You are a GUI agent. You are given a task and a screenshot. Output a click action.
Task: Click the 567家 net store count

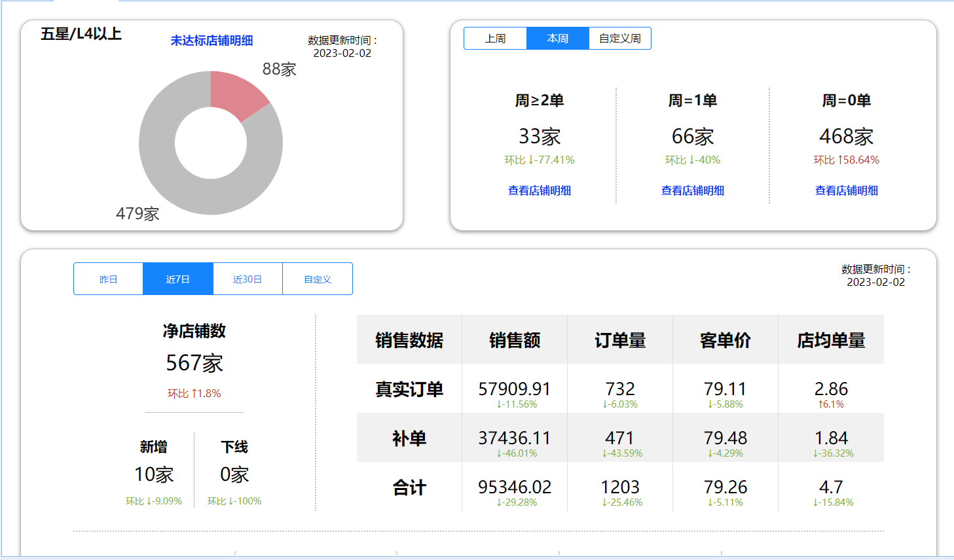[x=194, y=363]
